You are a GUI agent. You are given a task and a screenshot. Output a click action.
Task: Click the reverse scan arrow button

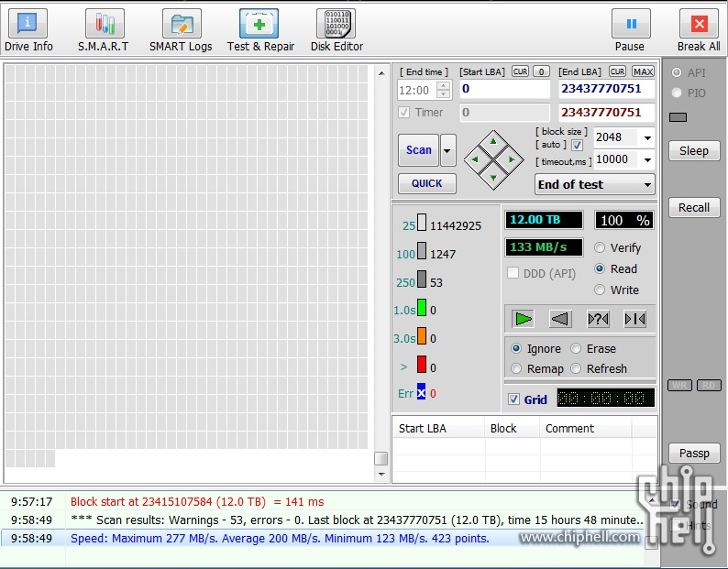pyautogui.click(x=560, y=319)
